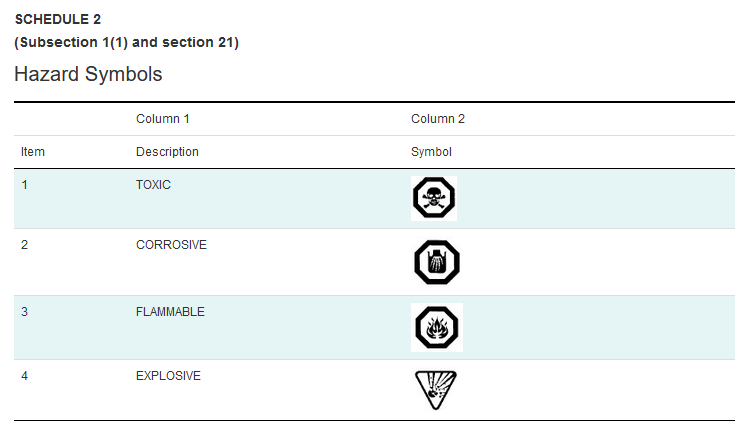The width and height of the screenshot is (752, 433).
Task: Click the Column 2 header
Action: (x=438, y=119)
